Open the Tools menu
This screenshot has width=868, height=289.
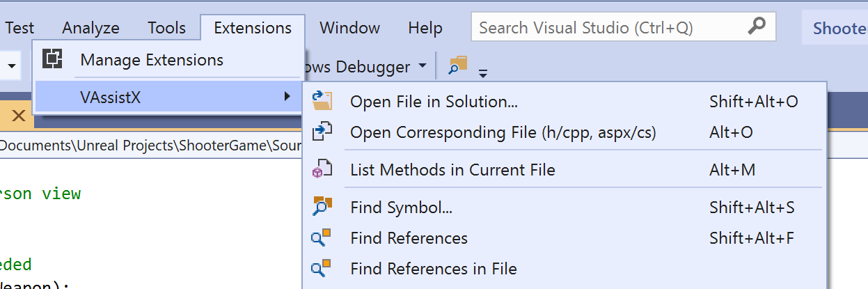[x=166, y=28]
